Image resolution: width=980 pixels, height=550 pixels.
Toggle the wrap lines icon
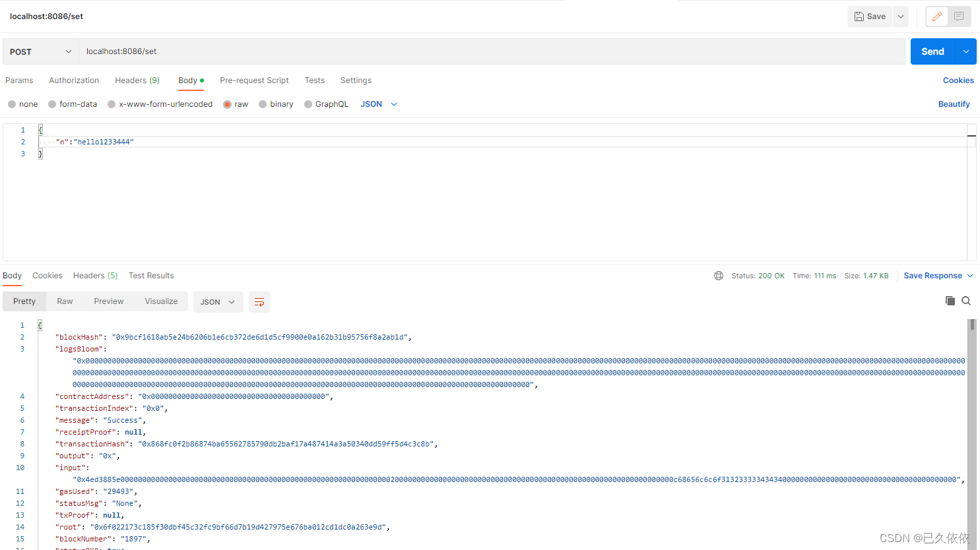[x=259, y=302]
